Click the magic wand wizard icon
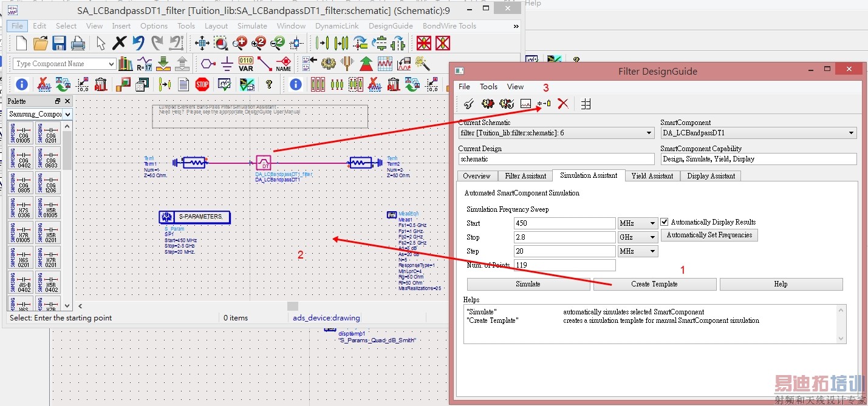 click(423, 64)
